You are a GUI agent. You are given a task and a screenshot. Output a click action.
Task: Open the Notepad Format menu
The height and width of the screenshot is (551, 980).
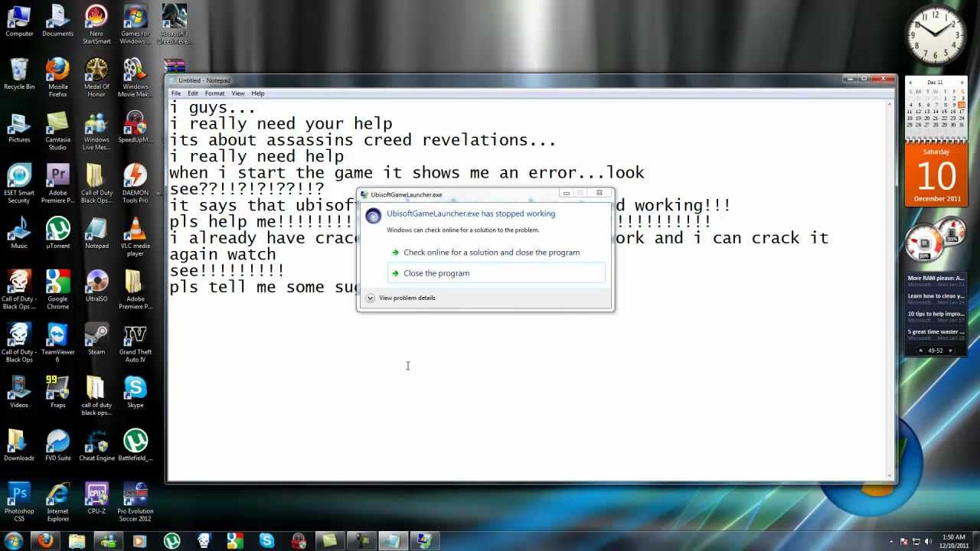(x=214, y=93)
